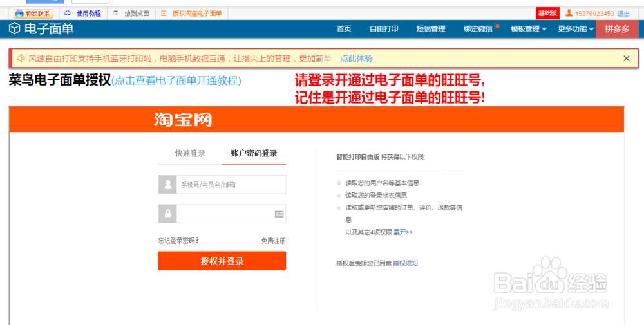
Task: Open the 短信管理 menu item
Action: click(x=431, y=29)
